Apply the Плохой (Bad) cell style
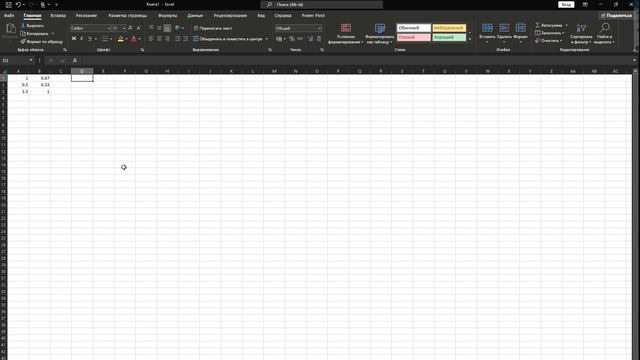The height and width of the screenshot is (360, 640). (x=413, y=37)
